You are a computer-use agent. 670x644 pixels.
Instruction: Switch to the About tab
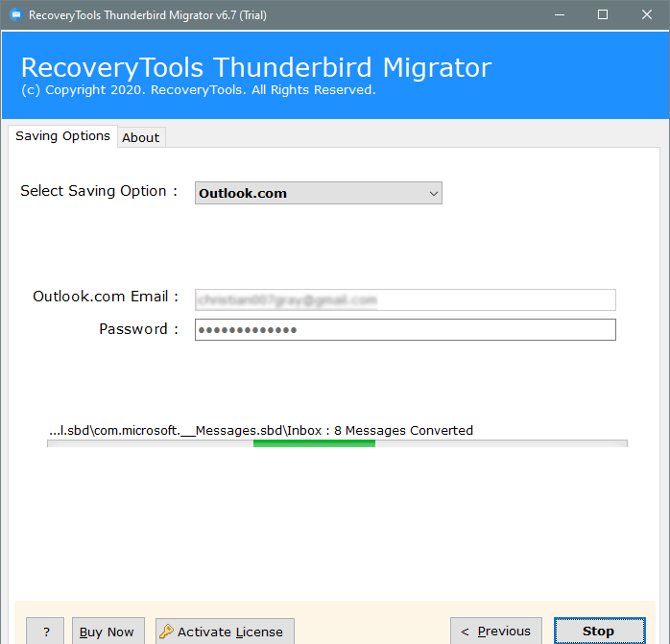tap(140, 137)
